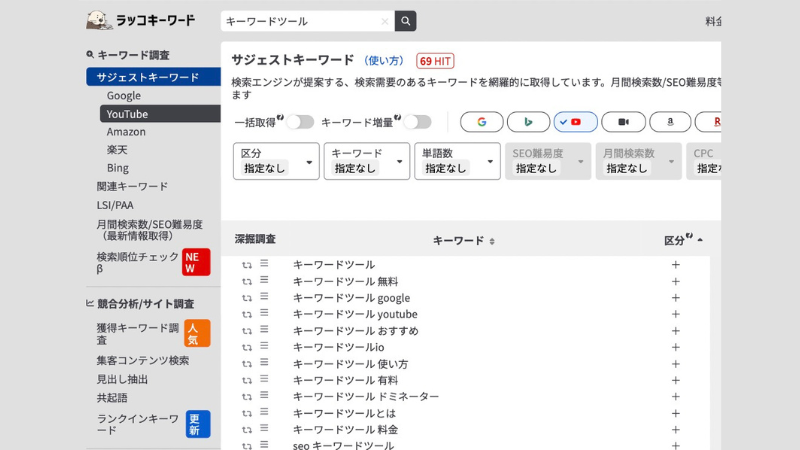Viewport: 800px width, 450px height.
Task: Click list icon for キーワードツール google
Action: pos(264,296)
